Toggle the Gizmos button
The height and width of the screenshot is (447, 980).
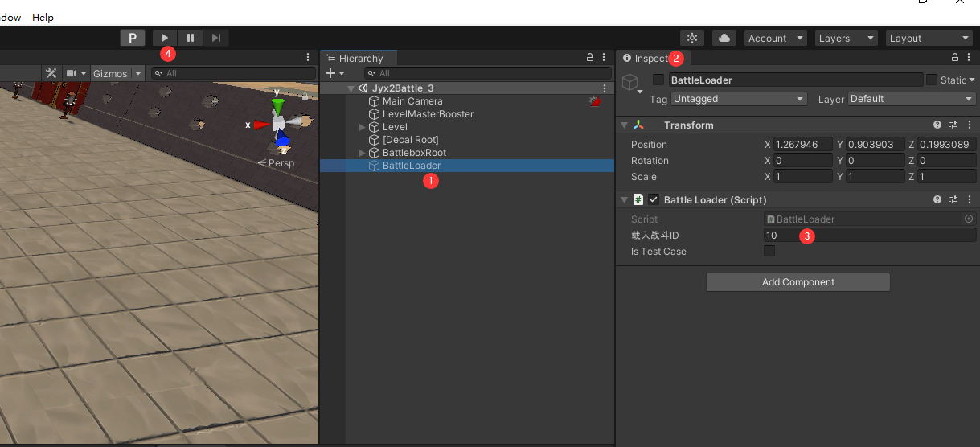tap(110, 73)
